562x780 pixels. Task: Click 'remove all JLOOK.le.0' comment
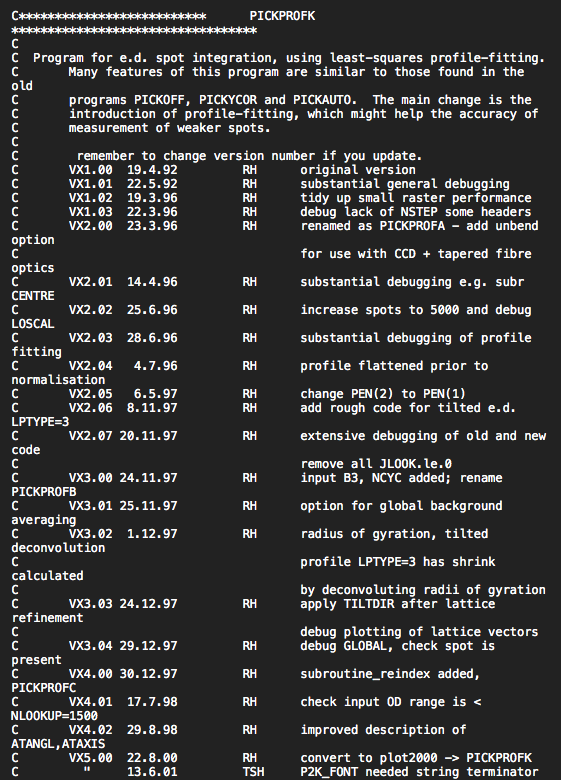(x=376, y=464)
